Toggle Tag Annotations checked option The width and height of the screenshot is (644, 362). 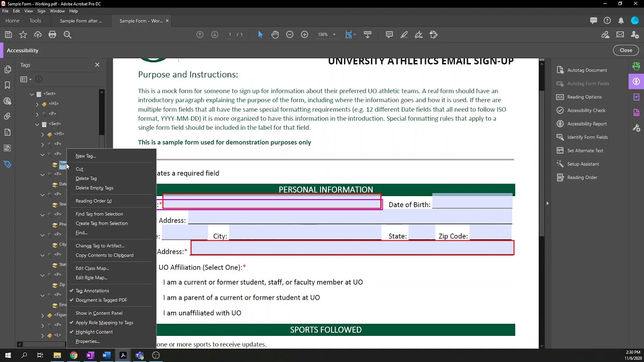[x=92, y=291]
